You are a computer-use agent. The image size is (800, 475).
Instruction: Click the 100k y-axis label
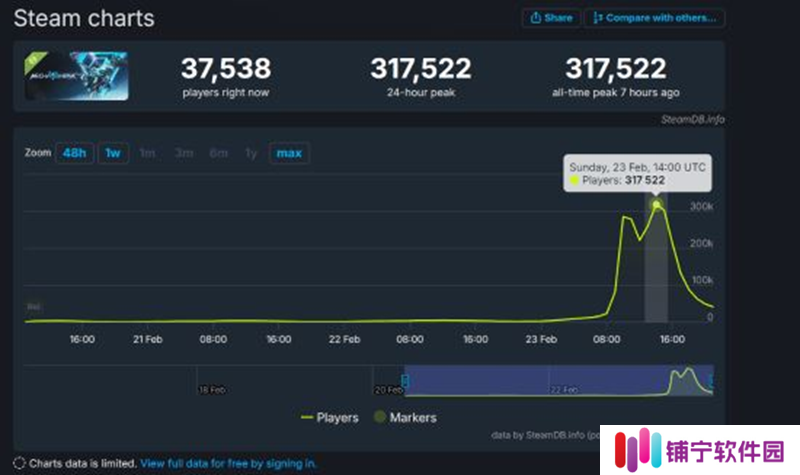point(703,280)
